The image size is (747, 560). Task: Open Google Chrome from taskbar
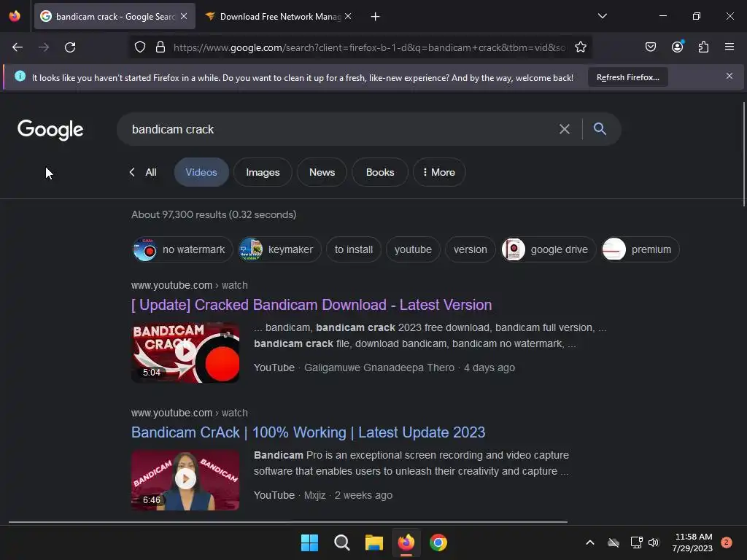click(438, 542)
